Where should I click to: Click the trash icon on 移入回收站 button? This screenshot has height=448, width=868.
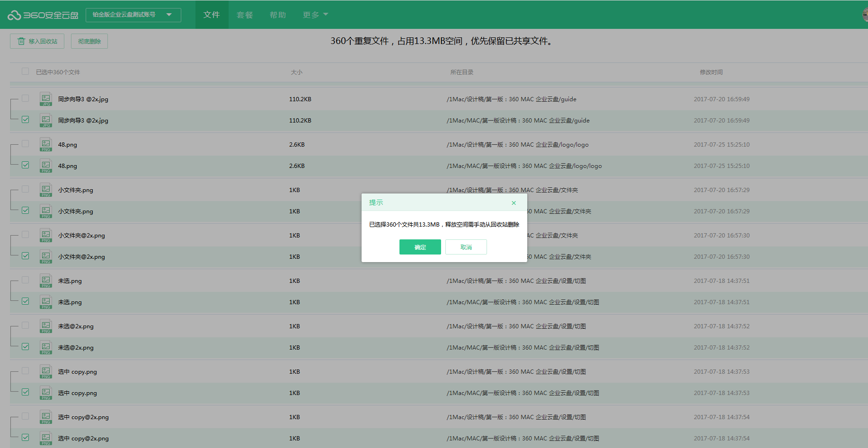click(21, 41)
